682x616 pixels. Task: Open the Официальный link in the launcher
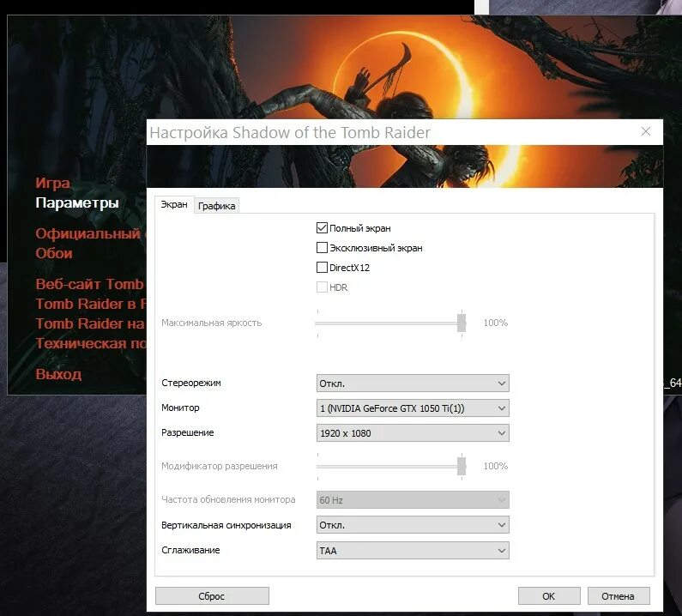(x=88, y=233)
